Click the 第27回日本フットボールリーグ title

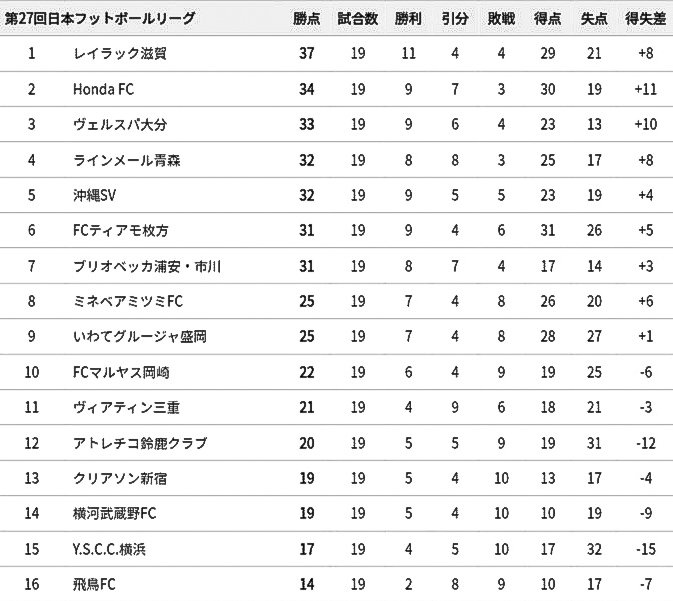point(100,18)
